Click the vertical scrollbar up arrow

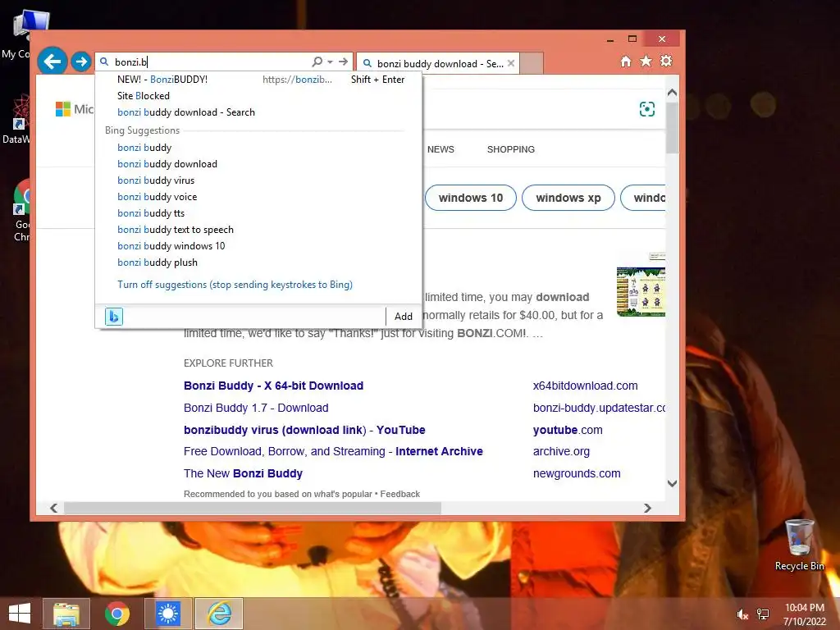(x=673, y=93)
